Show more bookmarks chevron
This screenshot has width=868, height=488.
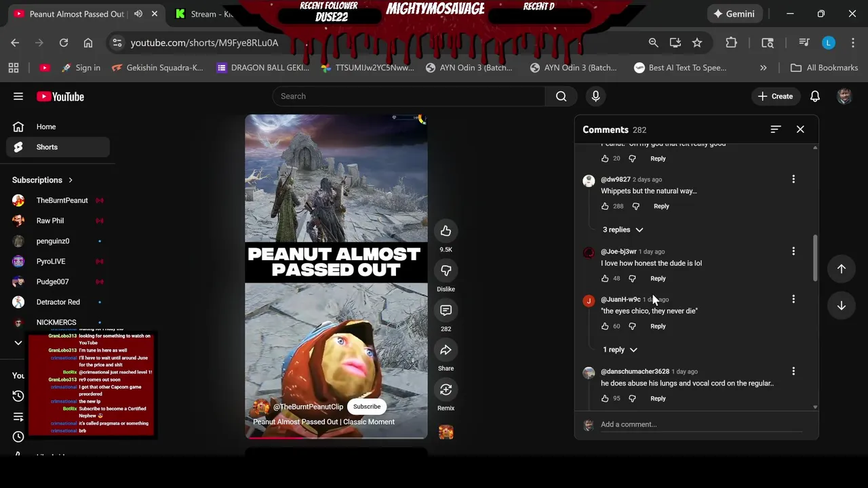pyautogui.click(x=763, y=68)
